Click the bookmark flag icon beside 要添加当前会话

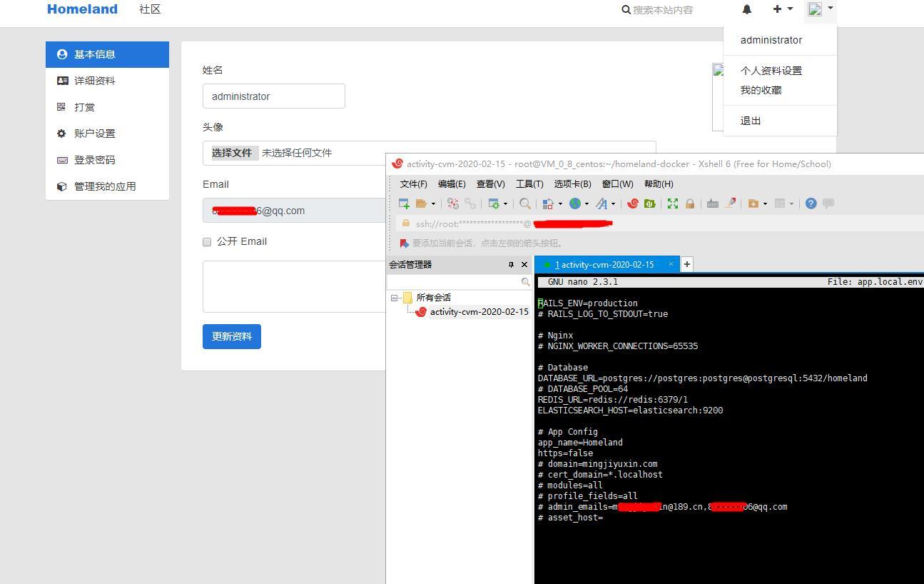[405, 243]
